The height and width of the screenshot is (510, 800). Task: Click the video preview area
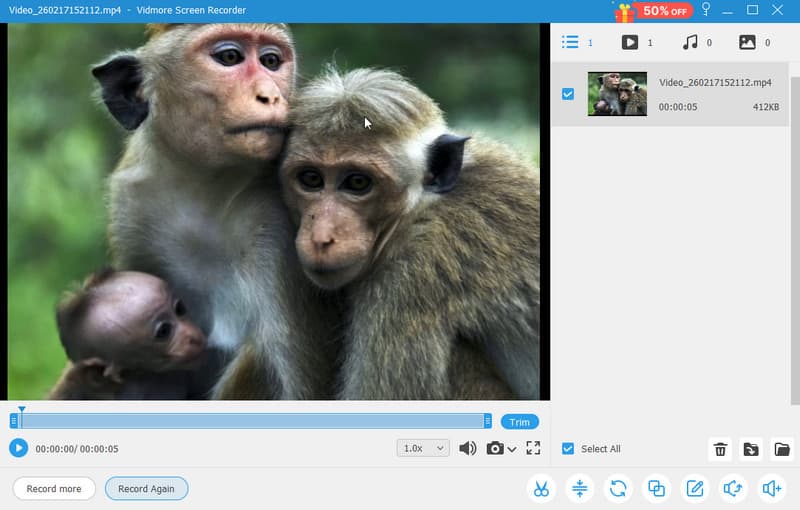(274, 211)
